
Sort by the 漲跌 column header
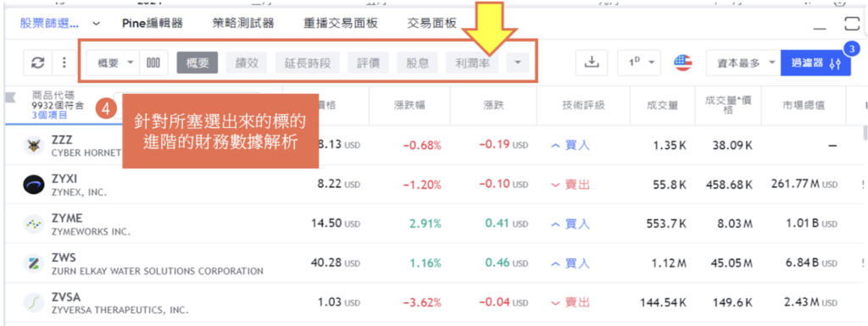[x=493, y=105]
